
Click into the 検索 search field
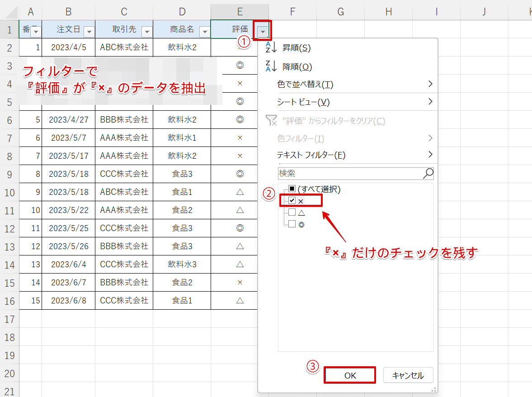pos(350,173)
